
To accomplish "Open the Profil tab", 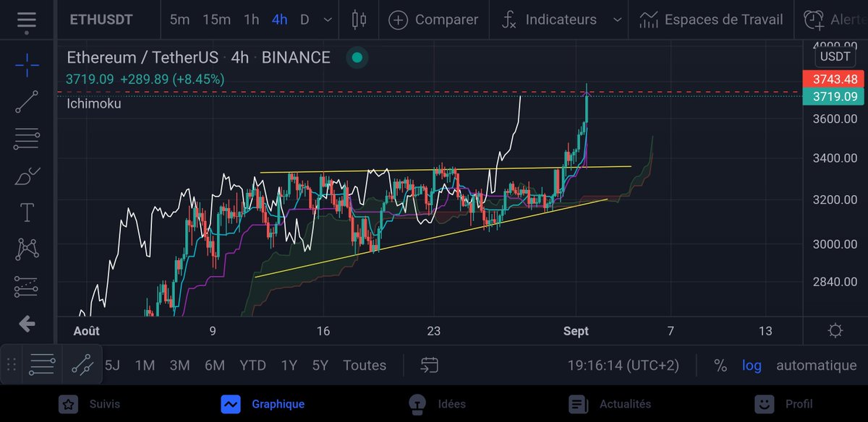I will point(783,404).
